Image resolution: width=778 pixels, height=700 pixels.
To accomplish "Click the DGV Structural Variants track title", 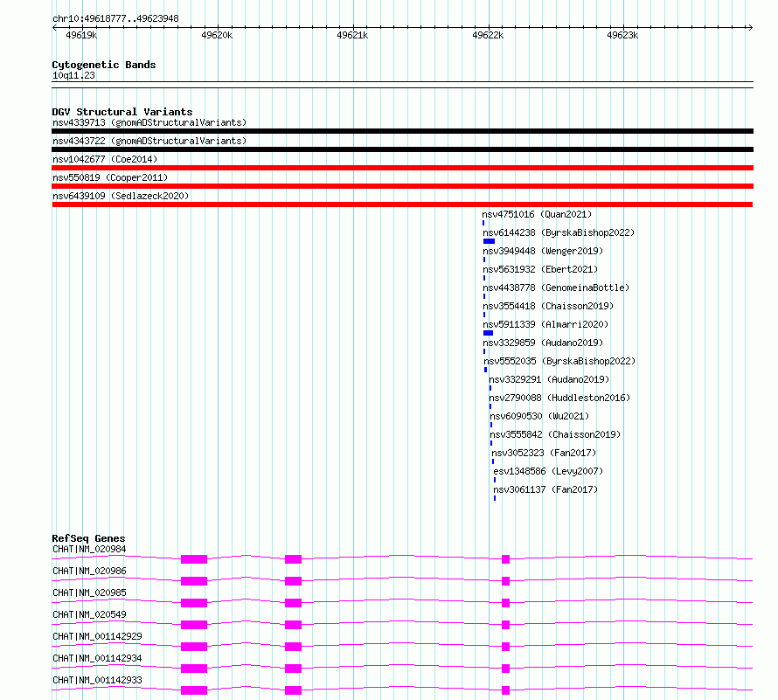I will [122, 112].
